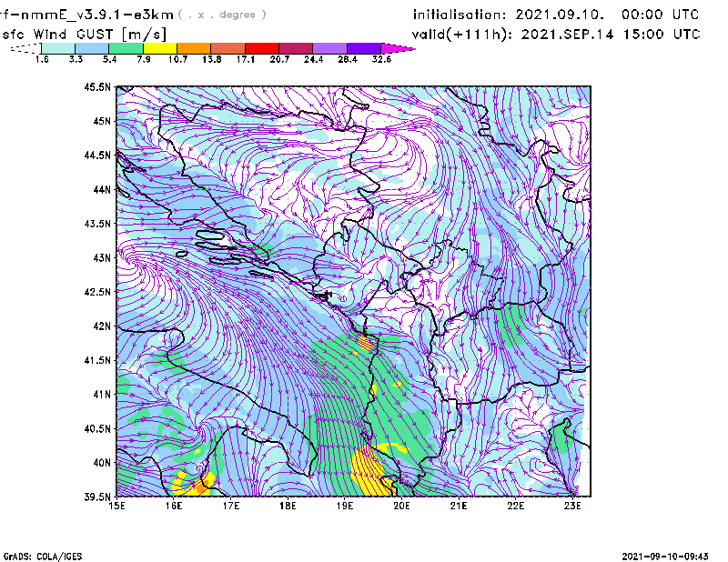Click the 43N latitude axis label

tap(102, 257)
